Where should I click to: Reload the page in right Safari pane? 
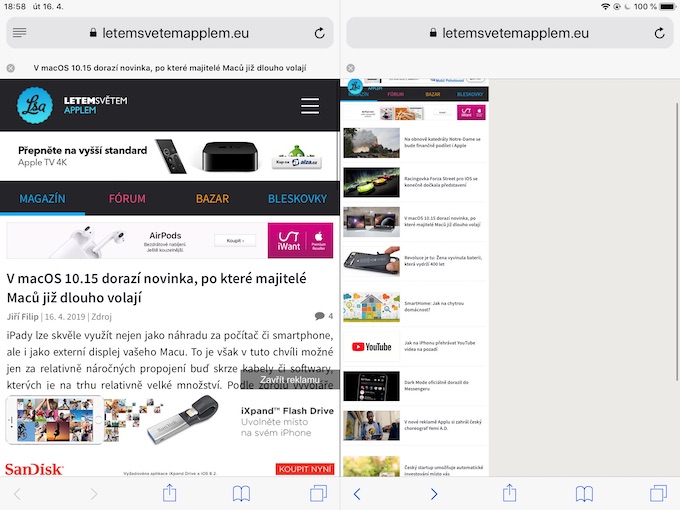(660, 33)
